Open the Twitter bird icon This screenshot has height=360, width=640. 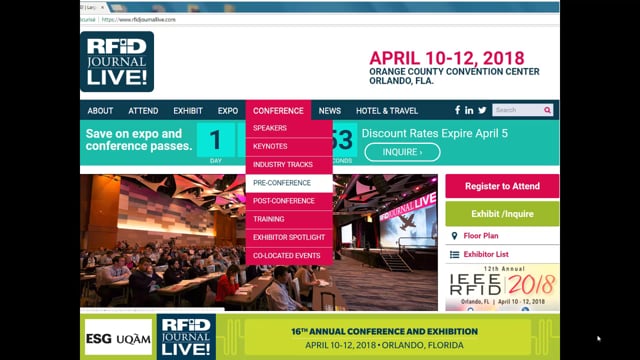point(482,110)
